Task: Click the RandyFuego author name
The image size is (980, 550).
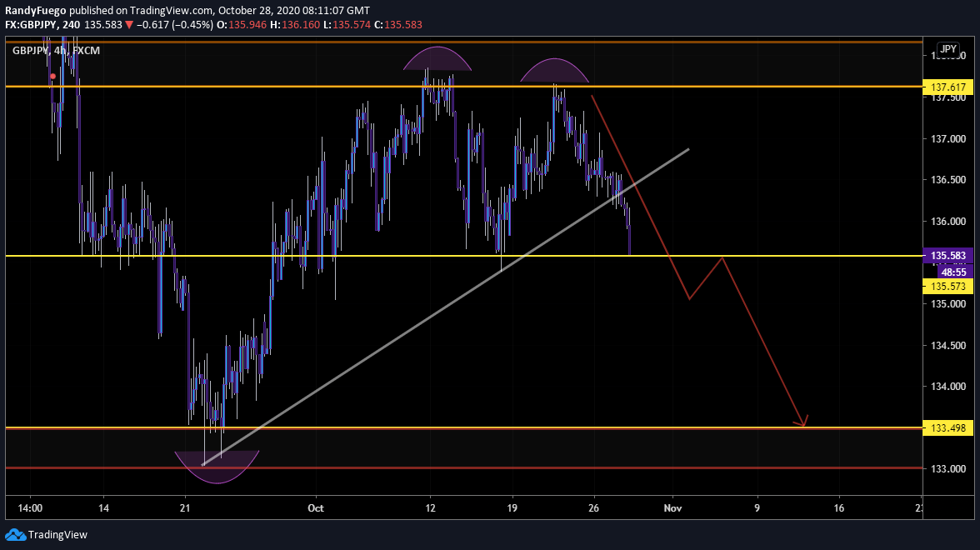Action: tap(35, 11)
